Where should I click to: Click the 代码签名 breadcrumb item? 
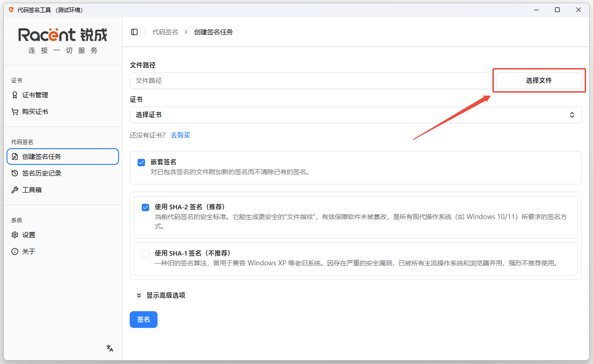[165, 32]
